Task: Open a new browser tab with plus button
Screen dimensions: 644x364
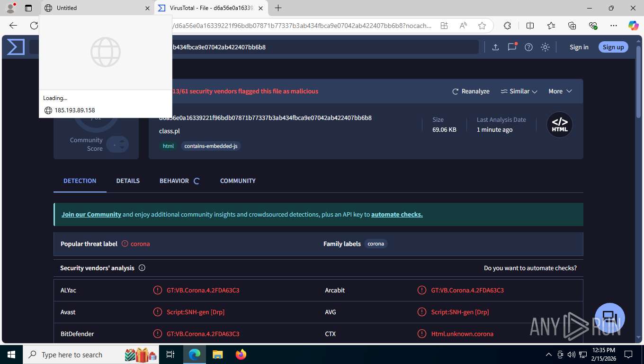Action: 278,8
